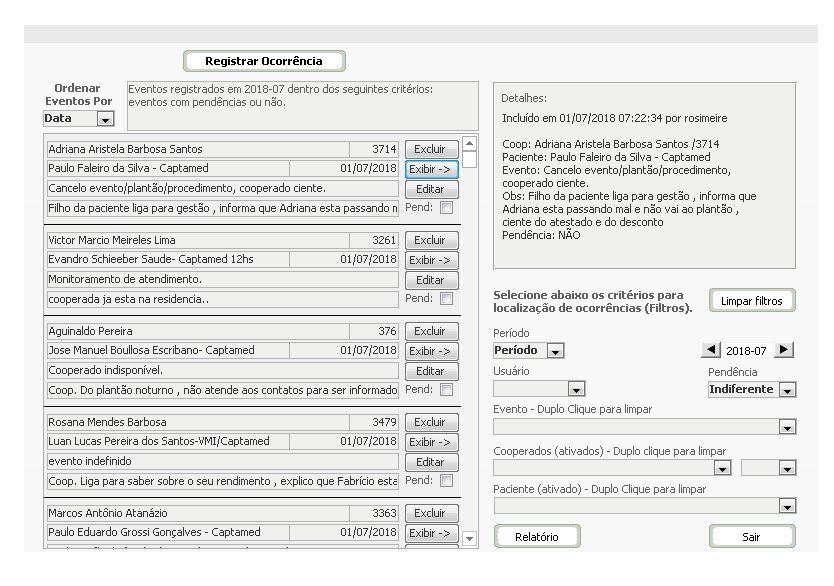The width and height of the screenshot is (834, 586).
Task: Click the Marcos Antônio Atanázio name field
Action: point(198,513)
